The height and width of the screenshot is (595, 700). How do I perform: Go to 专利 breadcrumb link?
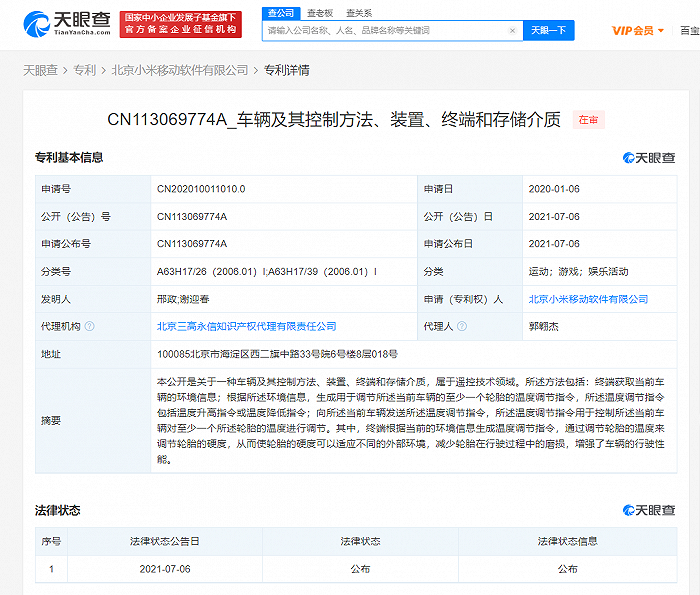84,70
